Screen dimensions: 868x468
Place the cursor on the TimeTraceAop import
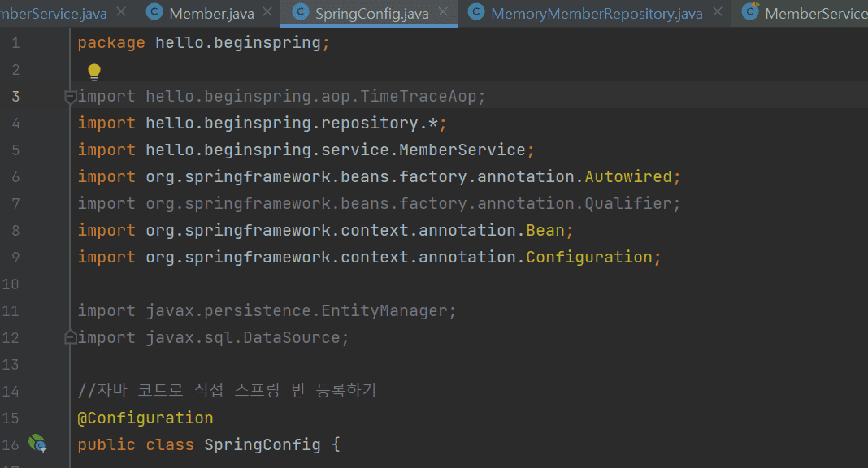pyautogui.click(x=418, y=96)
